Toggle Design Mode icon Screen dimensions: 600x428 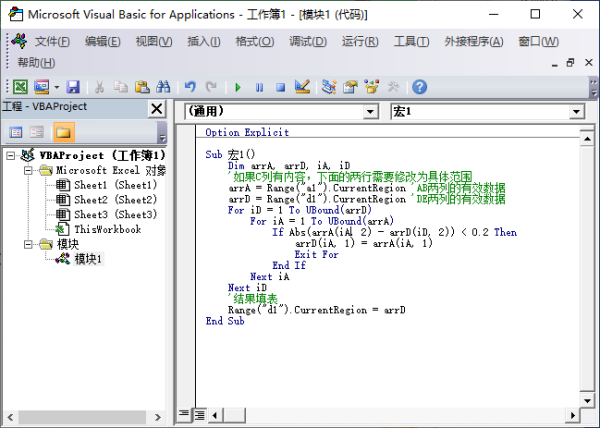[303, 87]
